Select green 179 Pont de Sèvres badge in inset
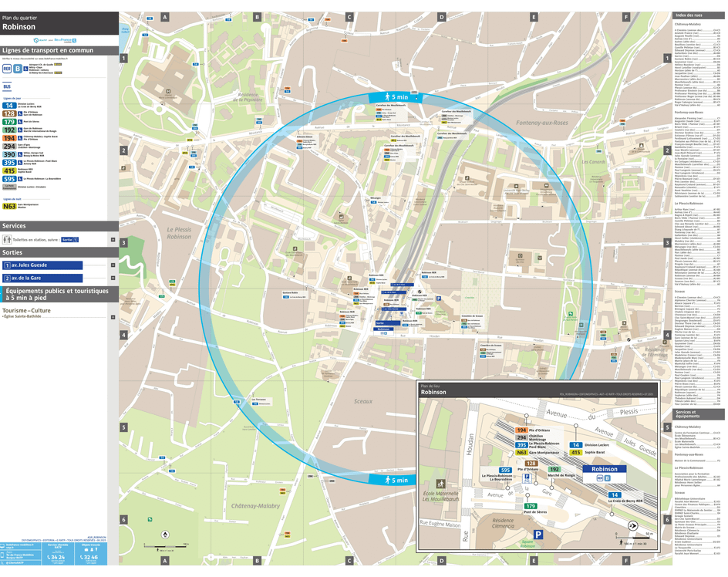The image size is (728, 577). (x=531, y=506)
